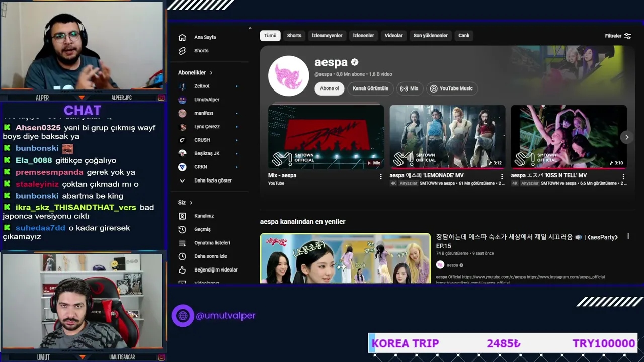Click the Ana Sayfa label in sidebar
644x362 pixels.
[205, 37]
